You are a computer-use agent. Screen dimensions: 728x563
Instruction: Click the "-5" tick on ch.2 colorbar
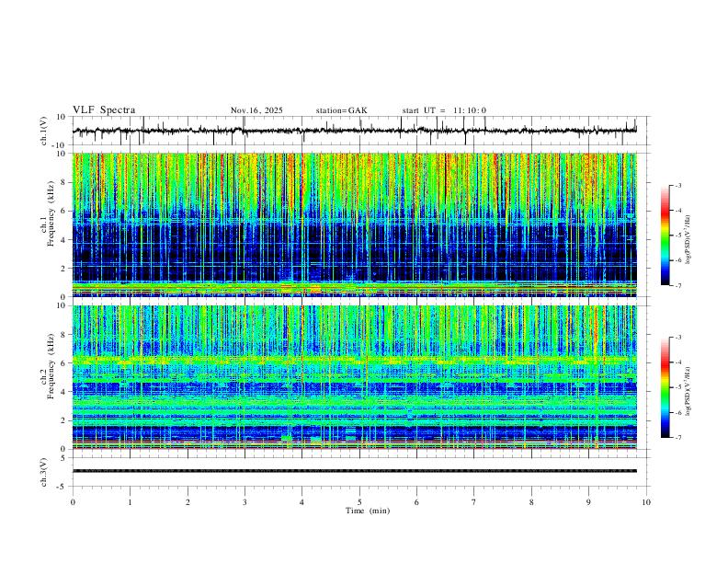click(678, 387)
